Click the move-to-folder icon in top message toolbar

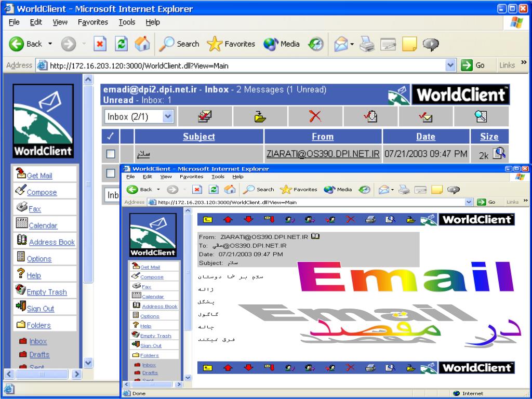tap(411, 220)
